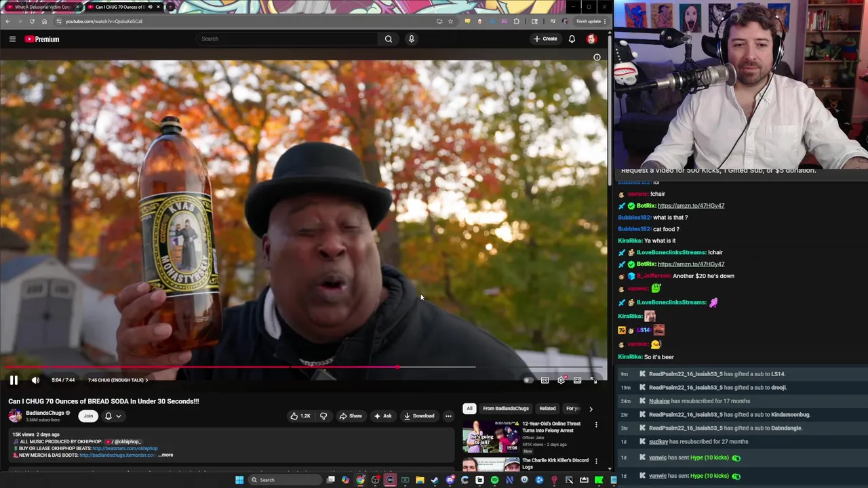Click the Ask AI button
Viewport: 868px width, 488px height.
[382, 415]
